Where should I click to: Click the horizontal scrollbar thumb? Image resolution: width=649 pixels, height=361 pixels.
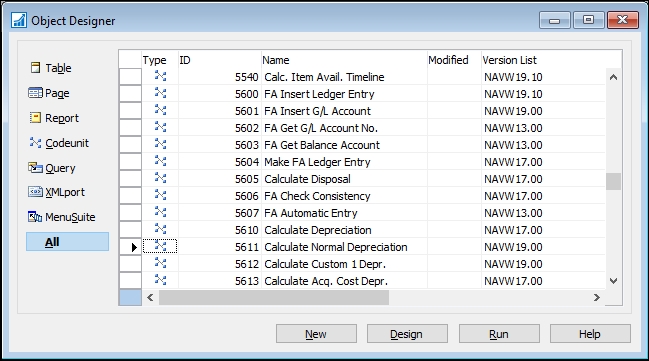(x=274, y=297)
